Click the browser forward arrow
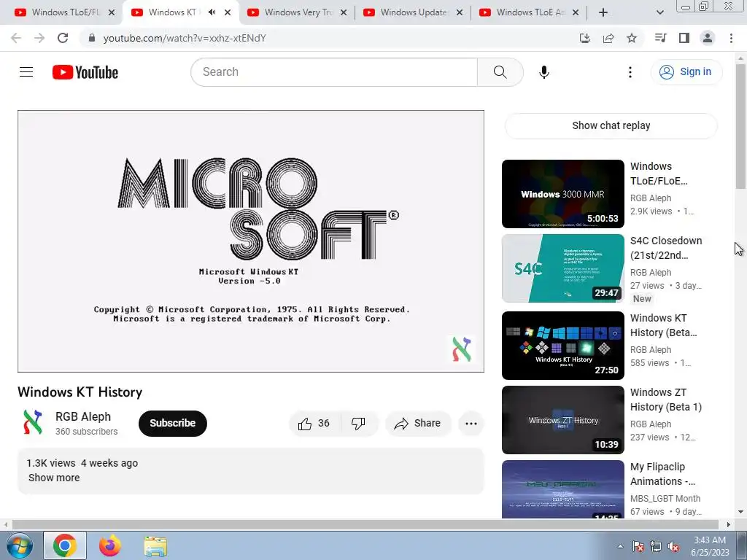This screenshot has height=560, width=747. [39, 38]
